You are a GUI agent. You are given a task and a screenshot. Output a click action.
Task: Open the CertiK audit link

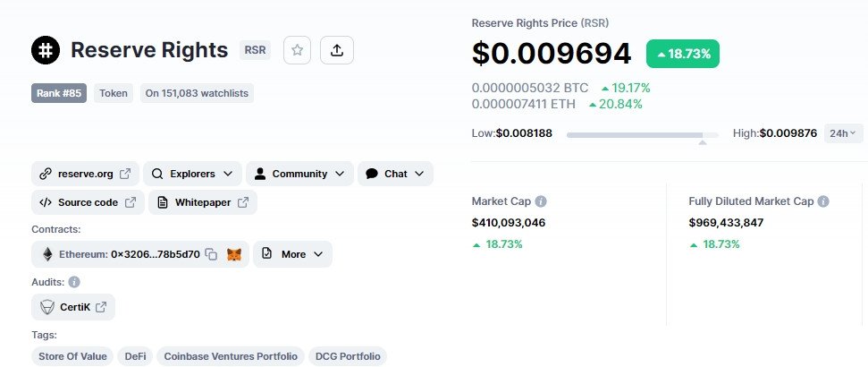click(x=73, y=307)
